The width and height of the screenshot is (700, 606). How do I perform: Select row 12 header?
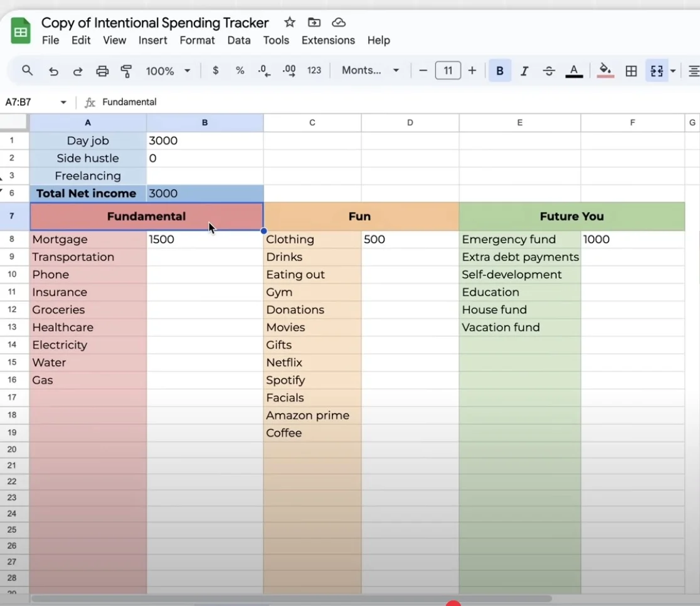(x=12, y=309)
